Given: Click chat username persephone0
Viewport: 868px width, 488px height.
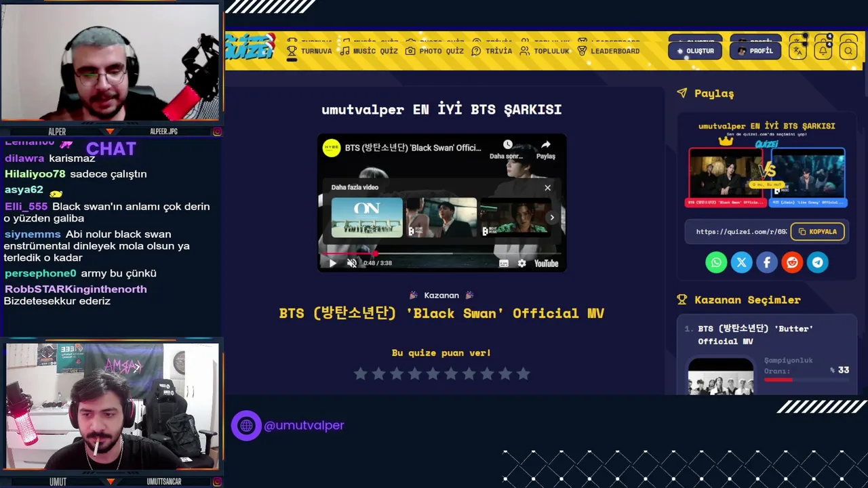Looking at the screenshot, I should point(41,273).
